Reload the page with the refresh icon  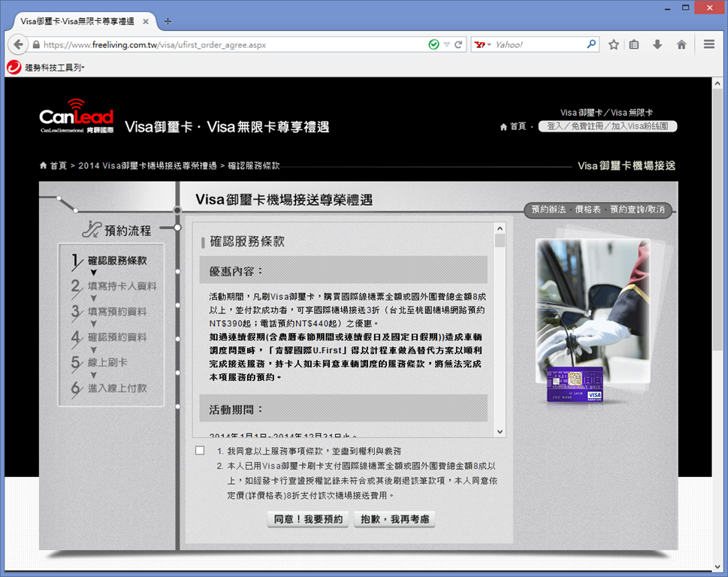pyautogui.click(x=458, y=44)
